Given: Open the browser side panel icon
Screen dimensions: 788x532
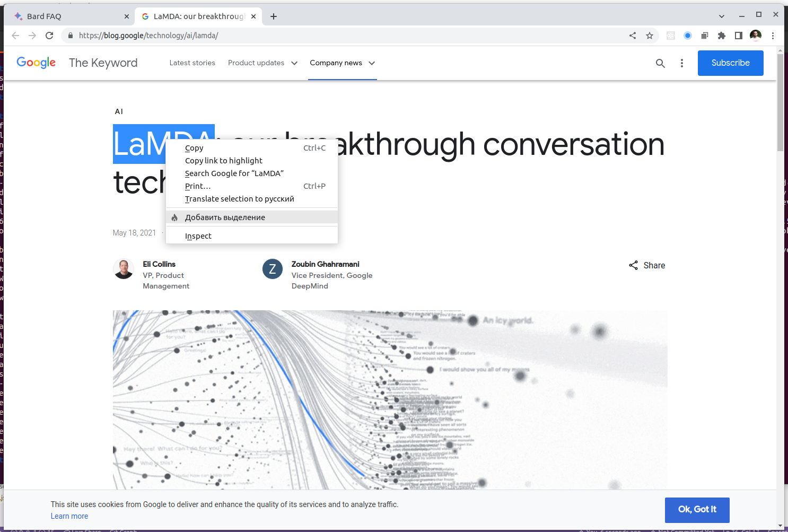Looking at the screenshot, I should click(x=739, y=36).
